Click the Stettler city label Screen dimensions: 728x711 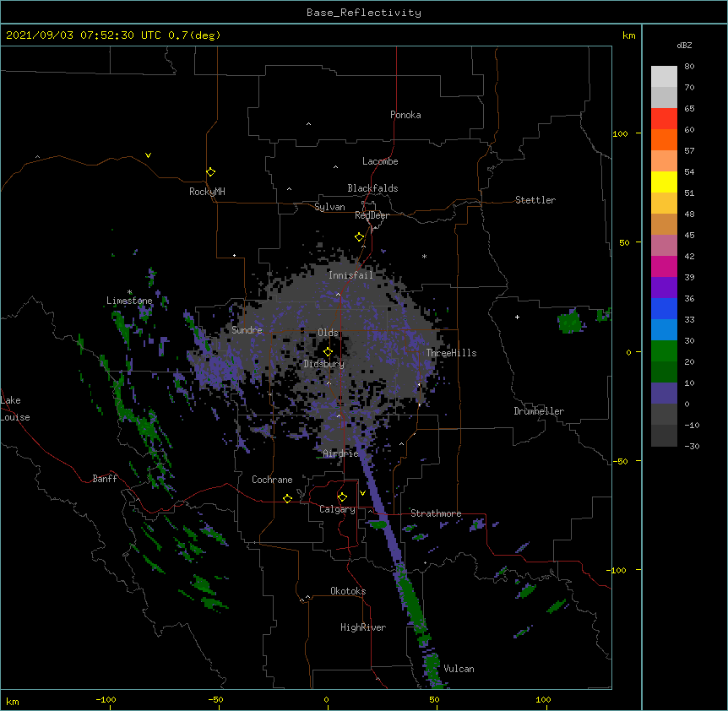click(535, 200)
